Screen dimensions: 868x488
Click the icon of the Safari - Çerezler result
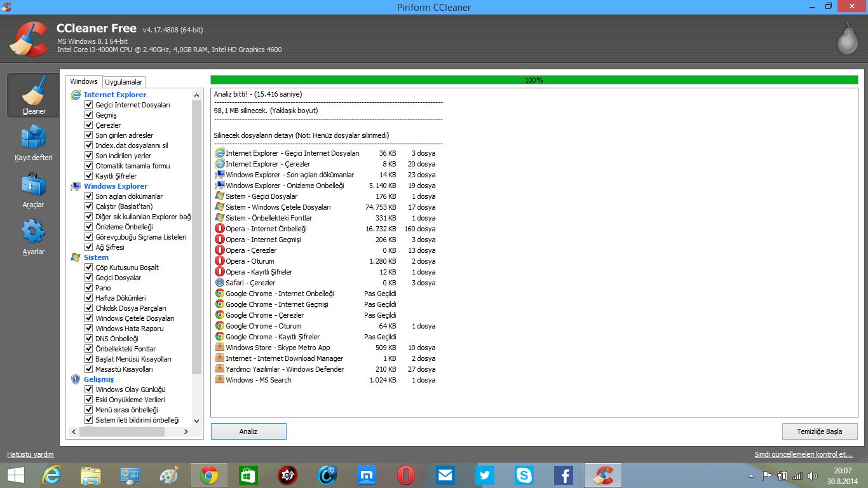click(x=220, y=283)
